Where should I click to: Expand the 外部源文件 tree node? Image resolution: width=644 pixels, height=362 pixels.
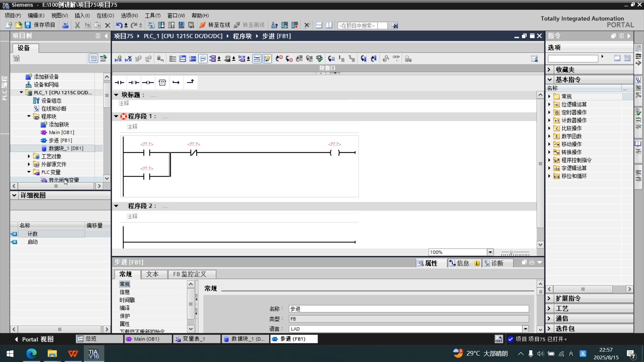point(29,164)
